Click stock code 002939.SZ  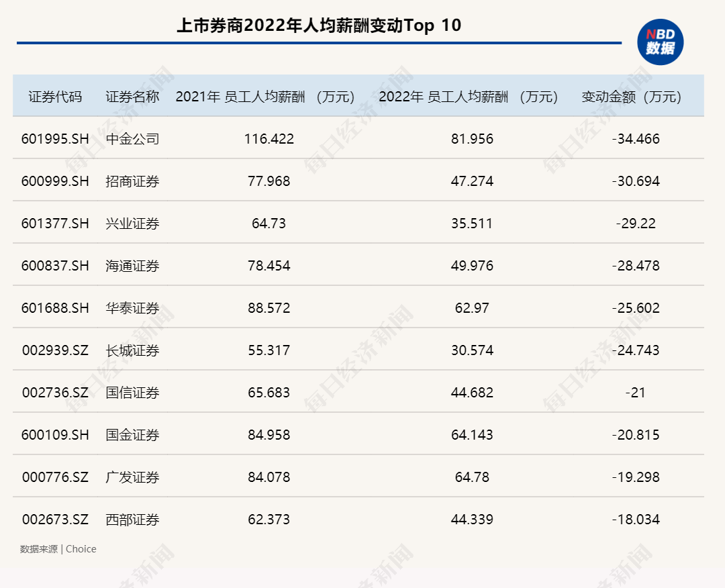click(x=55, y=350)
